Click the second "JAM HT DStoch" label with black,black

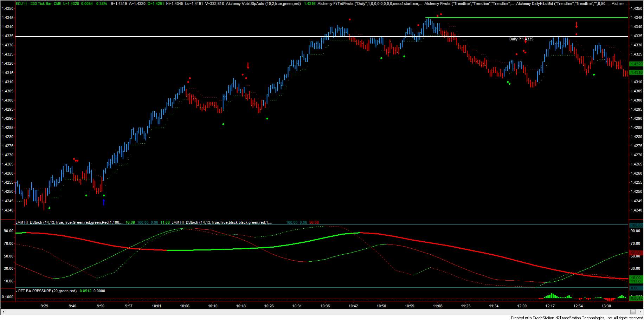pos(222,222)
